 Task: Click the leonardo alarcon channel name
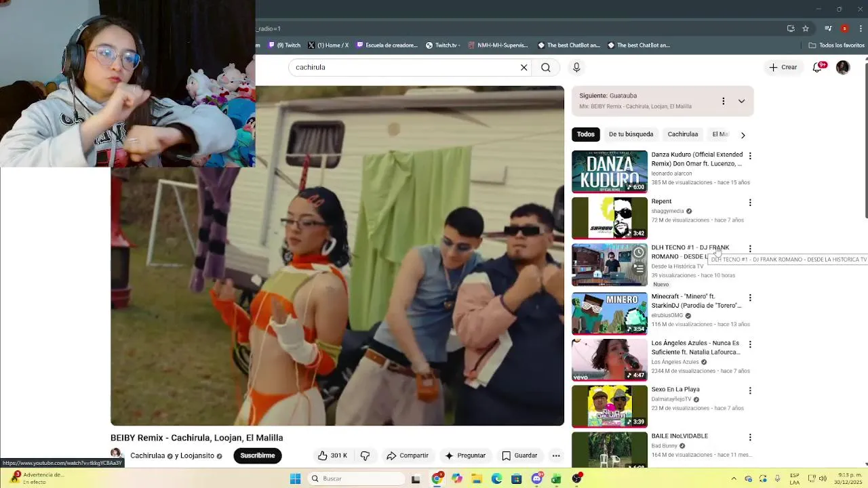[x=672, y=174]
